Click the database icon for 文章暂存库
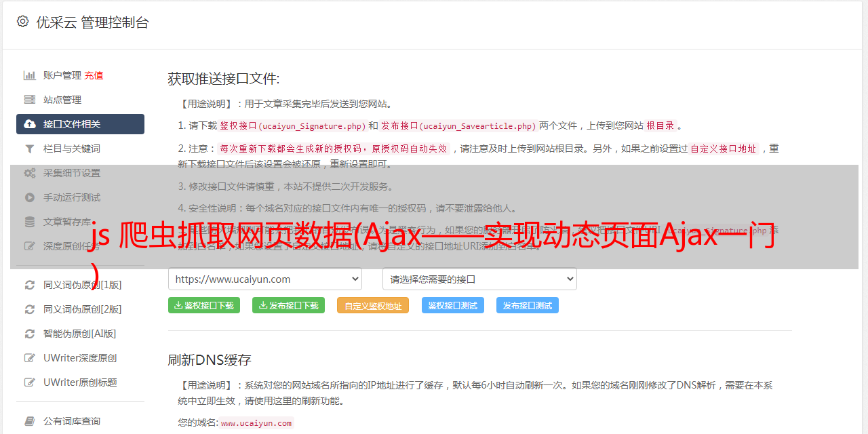Viewport: 868px width, 434px height. pyautogui.click(x=30, y=222)
